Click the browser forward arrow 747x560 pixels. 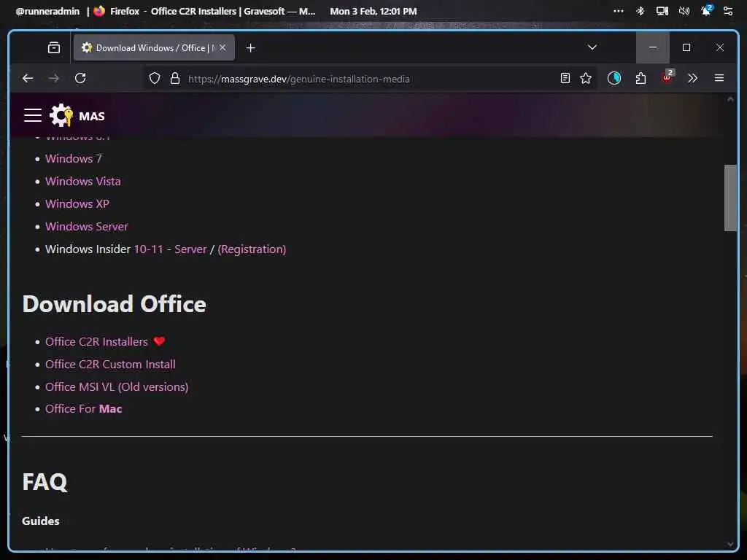click(x=54, y=78)
